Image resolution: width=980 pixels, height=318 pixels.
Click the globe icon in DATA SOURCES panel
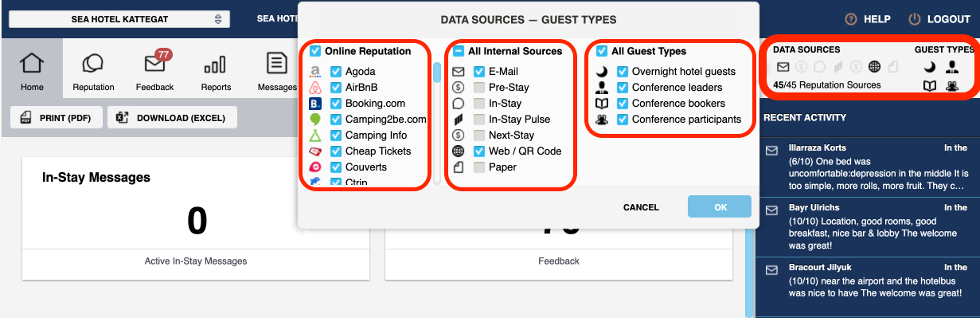click(x=875, y=67)
